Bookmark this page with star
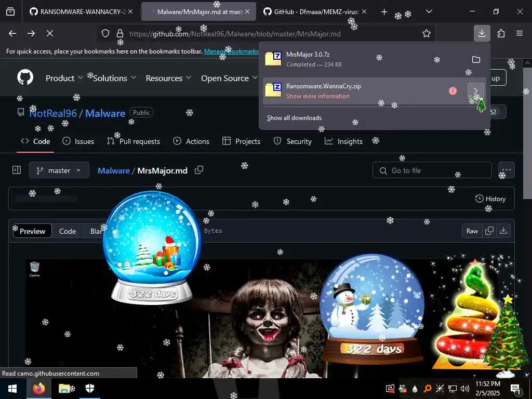 pos(427,33)
